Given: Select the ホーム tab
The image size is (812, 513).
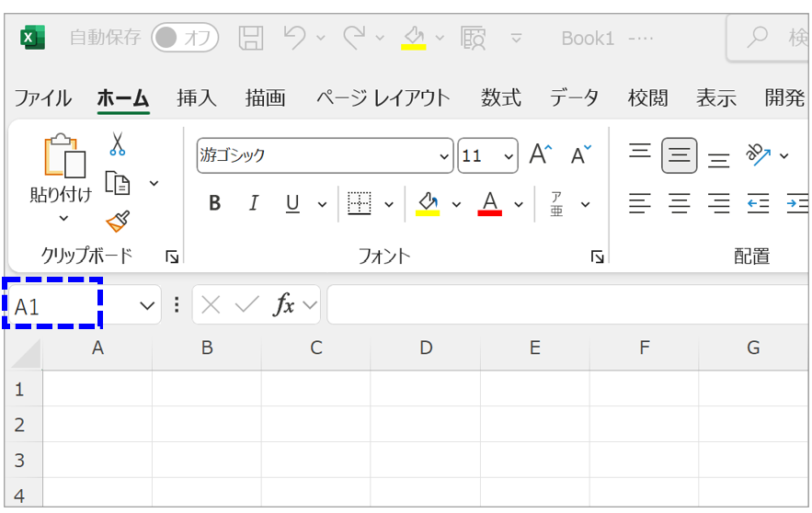Looking at the screenshot, I should 123,97.
